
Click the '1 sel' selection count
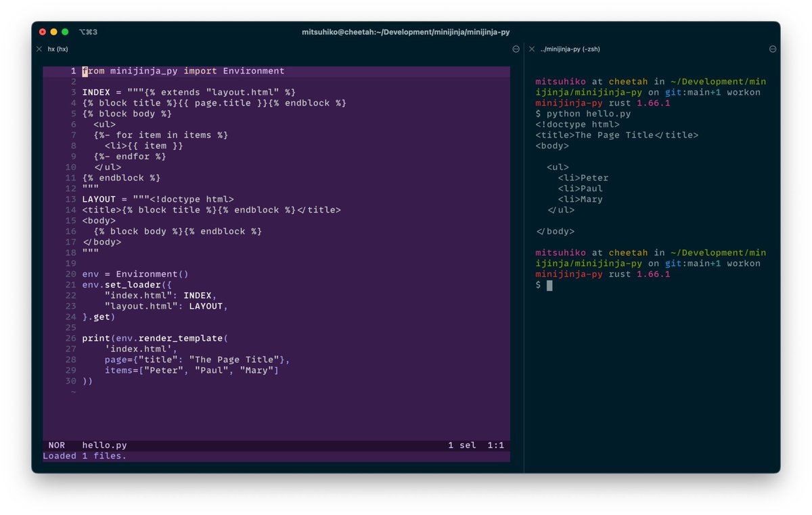click(462, 445)
